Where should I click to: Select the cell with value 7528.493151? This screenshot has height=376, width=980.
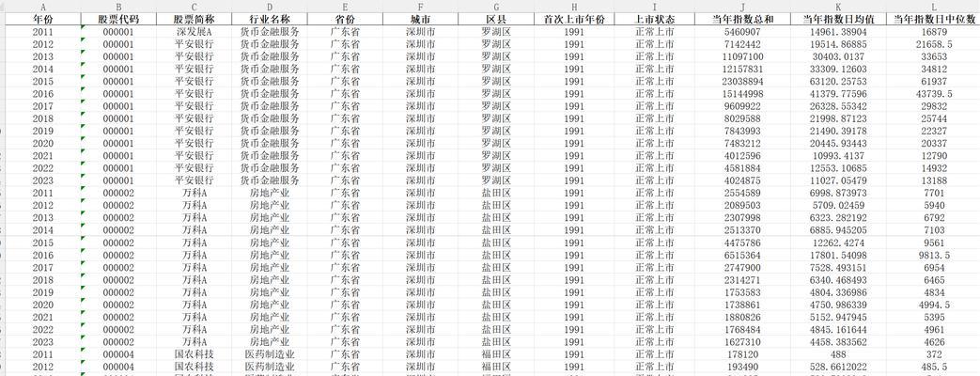(838, 268)
